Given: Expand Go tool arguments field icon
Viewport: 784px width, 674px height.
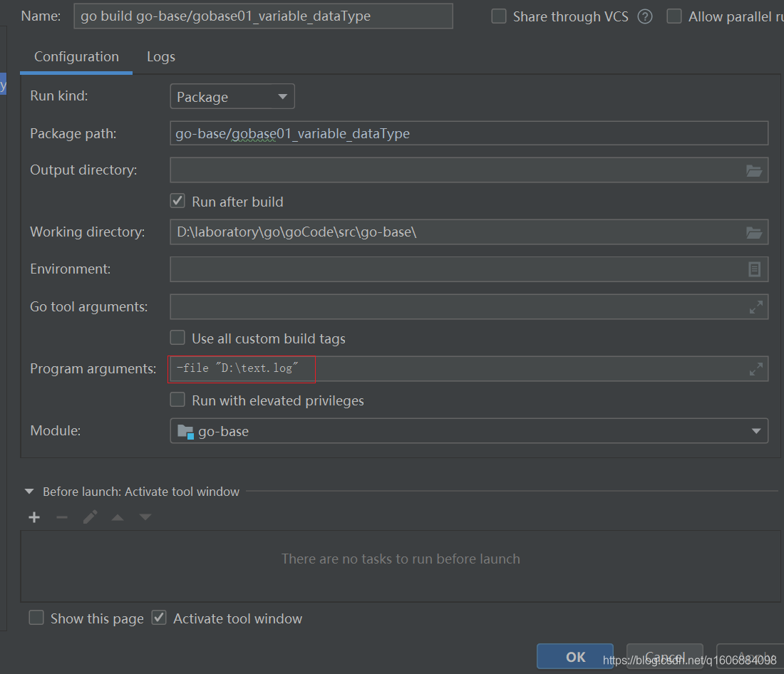Looking at the screenshot, I should coord(756,307).
